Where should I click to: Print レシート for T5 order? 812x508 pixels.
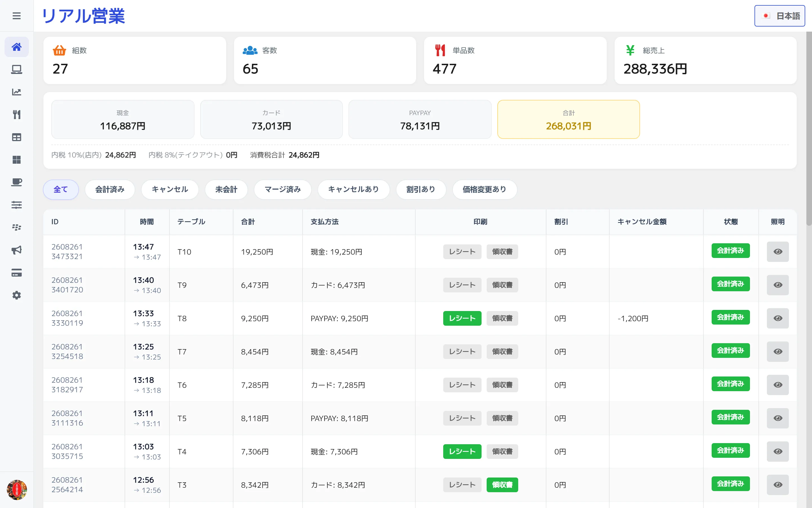point(462,418)
